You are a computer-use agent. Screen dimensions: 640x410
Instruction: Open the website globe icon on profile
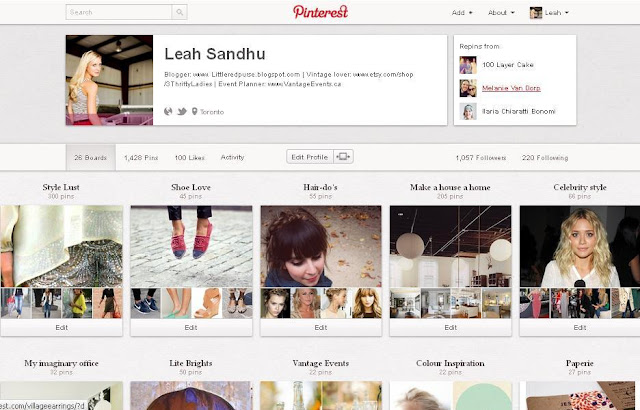168,111
